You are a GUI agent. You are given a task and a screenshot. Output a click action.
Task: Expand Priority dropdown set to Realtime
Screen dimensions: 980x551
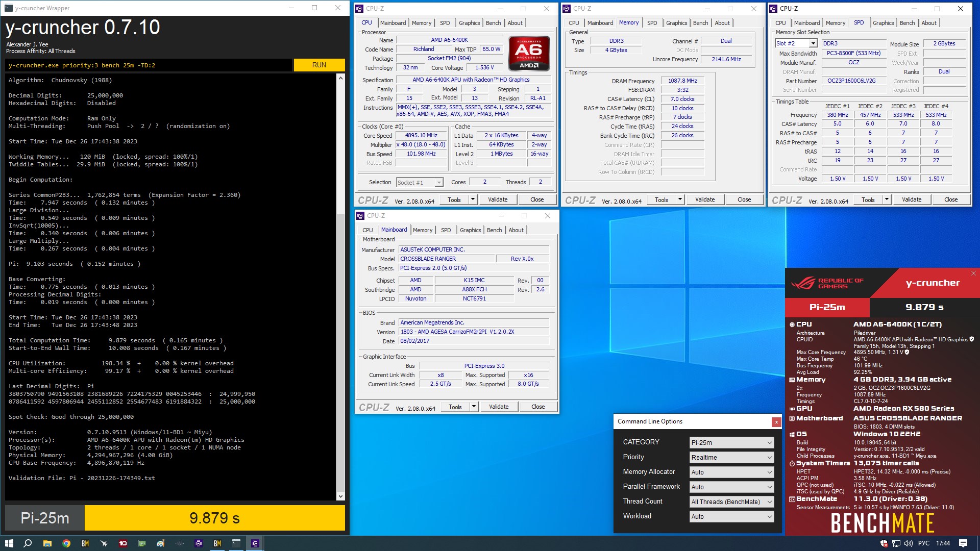[x=731, y=458]
